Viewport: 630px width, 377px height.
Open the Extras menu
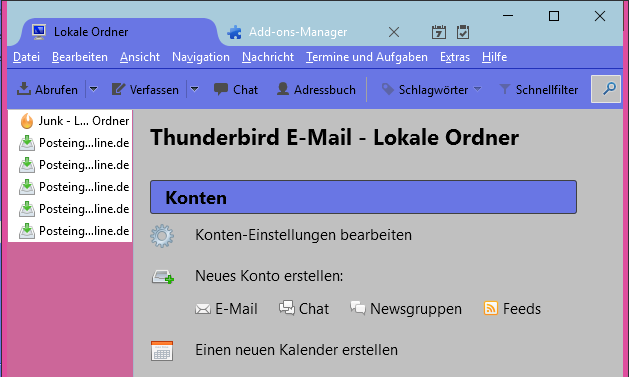point(455,57)
